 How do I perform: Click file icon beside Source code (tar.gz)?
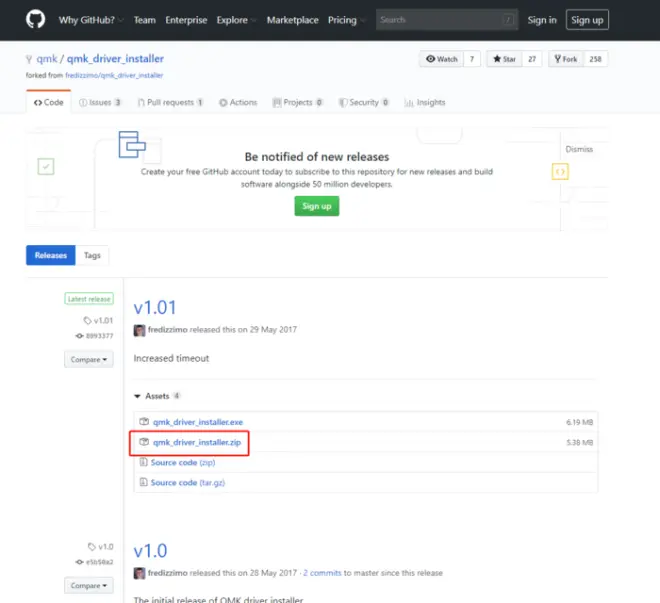144,482
